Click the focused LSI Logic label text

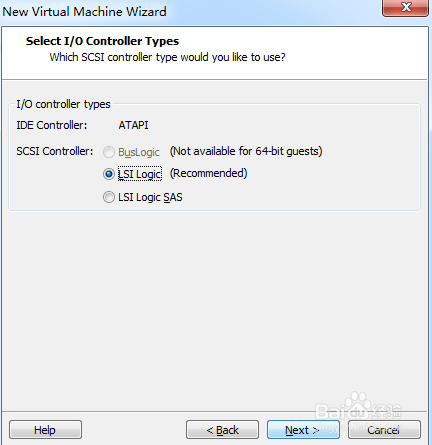(x=140, y=174)
